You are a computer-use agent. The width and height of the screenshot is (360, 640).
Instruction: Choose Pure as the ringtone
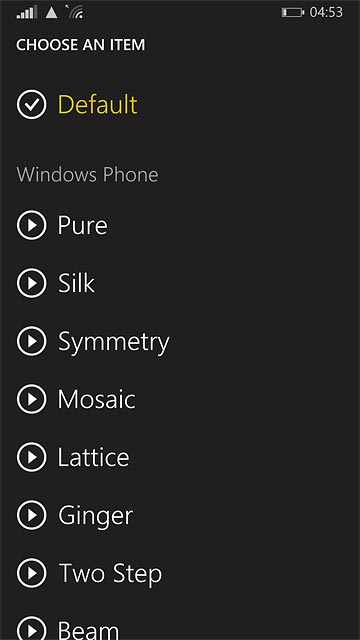(82, 225)
